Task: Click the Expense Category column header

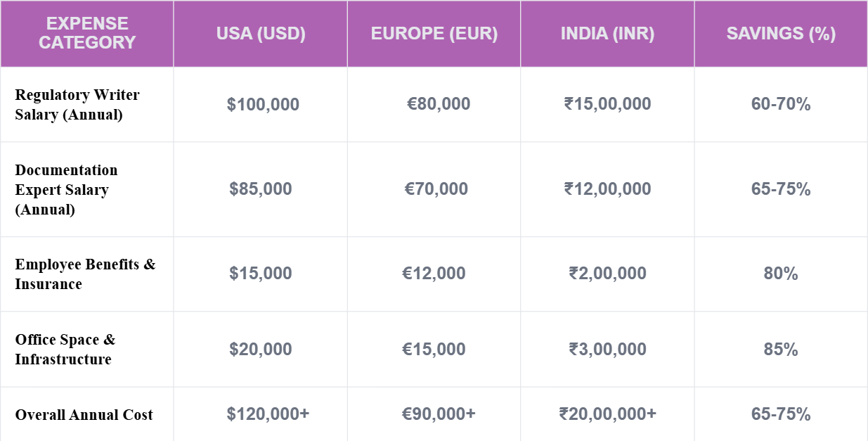Action: 87,34
